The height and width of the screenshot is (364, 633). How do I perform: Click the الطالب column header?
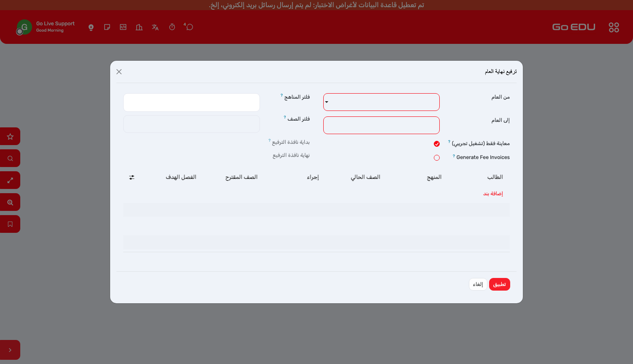pos(495,177)
